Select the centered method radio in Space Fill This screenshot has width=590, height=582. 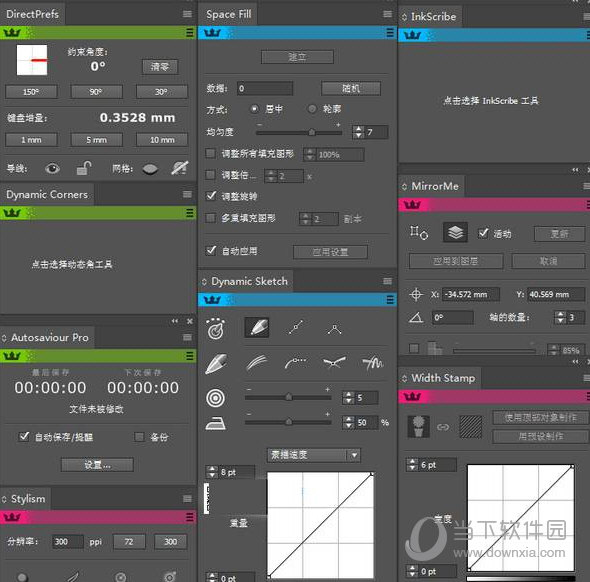tap(254, 109)
